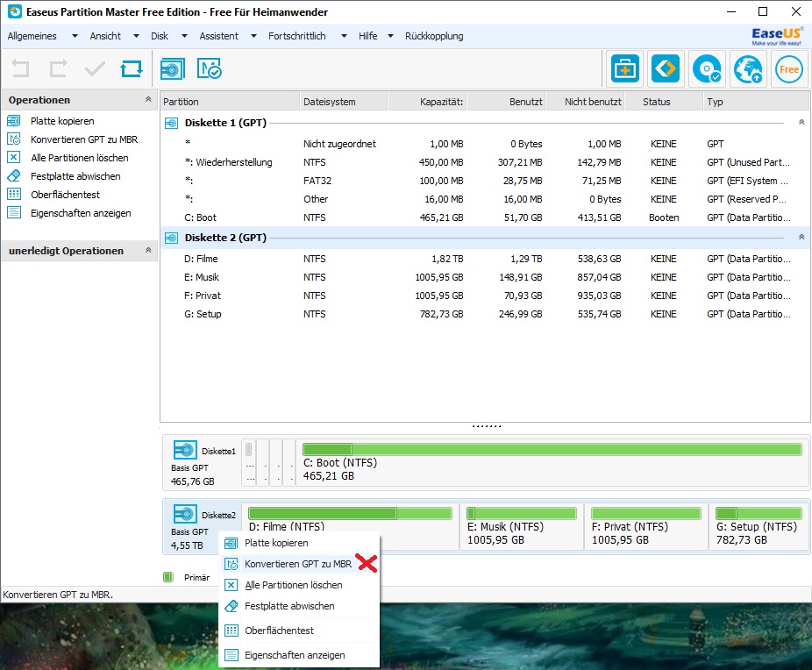The image size is (812, 670).
Task: Click Eigenschaften anzeigen sidebar link
Action: pyautogui.click(x=81, y=213)
